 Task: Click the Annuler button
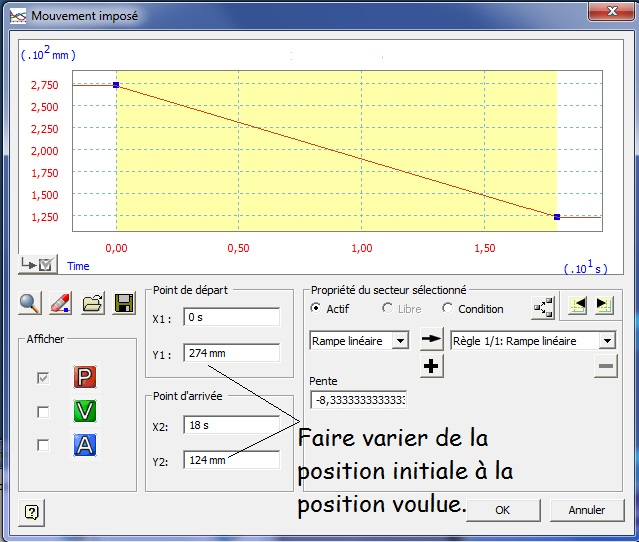click(587, 510)
